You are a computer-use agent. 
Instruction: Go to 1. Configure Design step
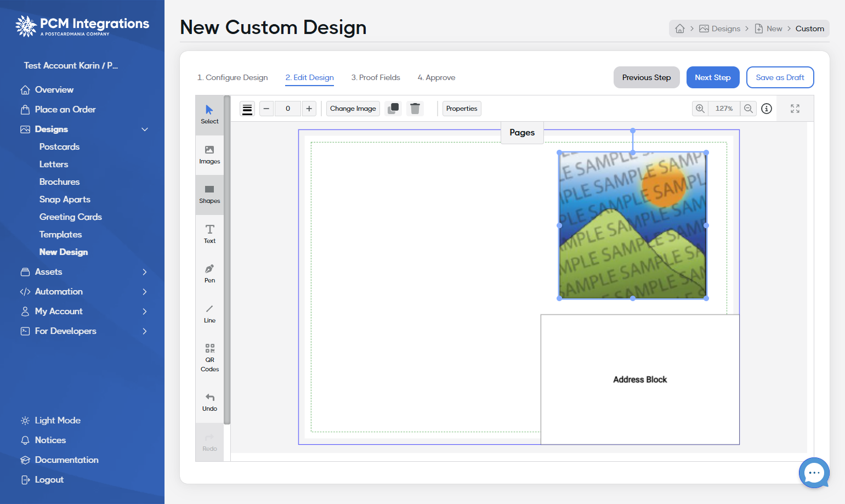(x=232, y=77)
